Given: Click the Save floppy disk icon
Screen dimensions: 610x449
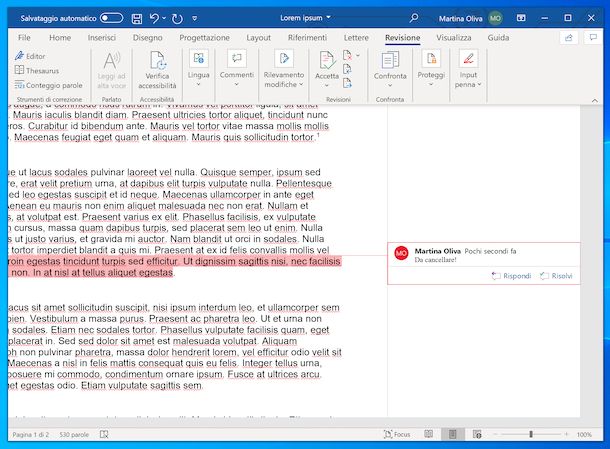Looking at the screenshot, I should (x=137, y=18).
